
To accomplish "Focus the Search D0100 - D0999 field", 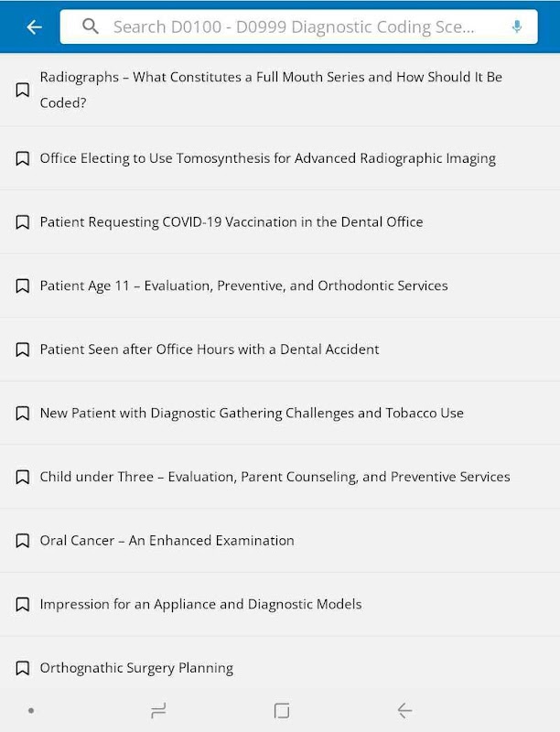I will pos(293,27).
